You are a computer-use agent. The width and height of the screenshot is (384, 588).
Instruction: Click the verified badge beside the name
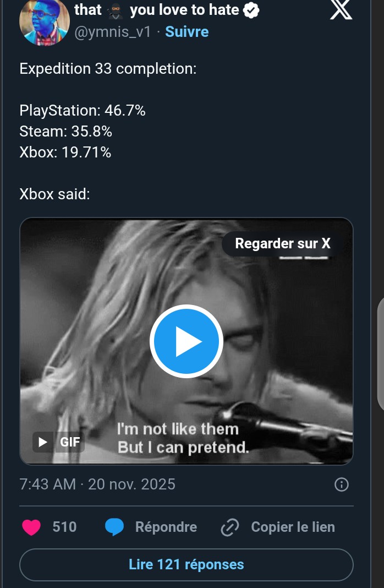[x=252, y=10]
